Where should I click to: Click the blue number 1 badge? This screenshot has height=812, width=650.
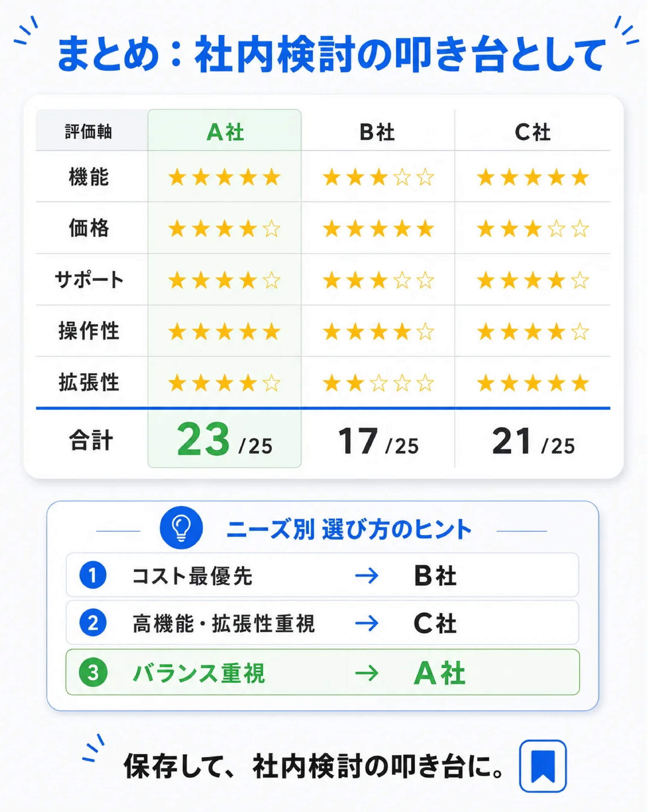93,575
